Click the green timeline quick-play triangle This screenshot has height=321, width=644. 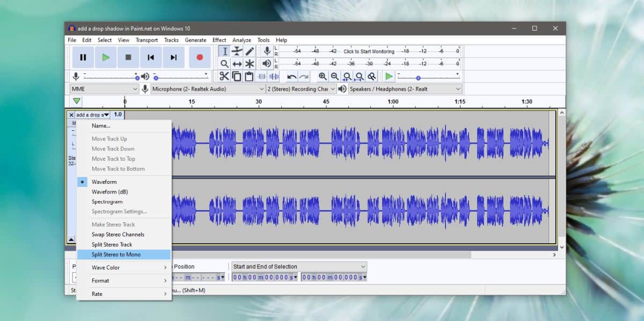pyautogui.click(x=77, y=101)
